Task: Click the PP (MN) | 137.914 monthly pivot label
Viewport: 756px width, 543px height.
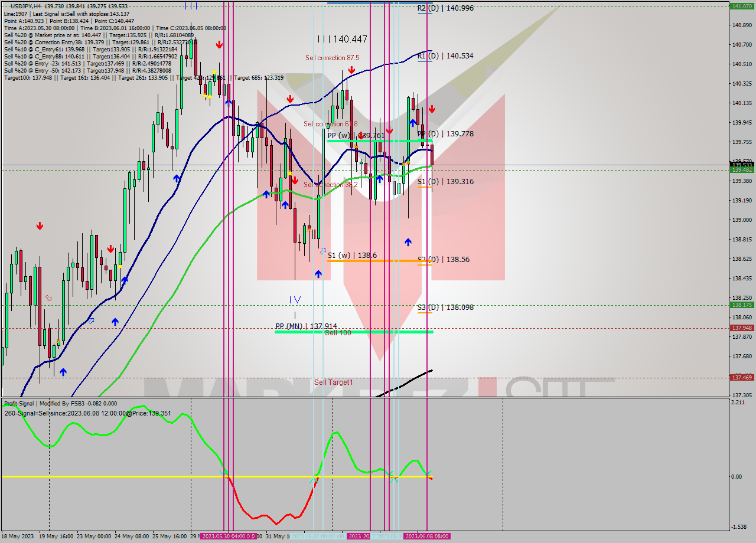Action: click(306, 326)
